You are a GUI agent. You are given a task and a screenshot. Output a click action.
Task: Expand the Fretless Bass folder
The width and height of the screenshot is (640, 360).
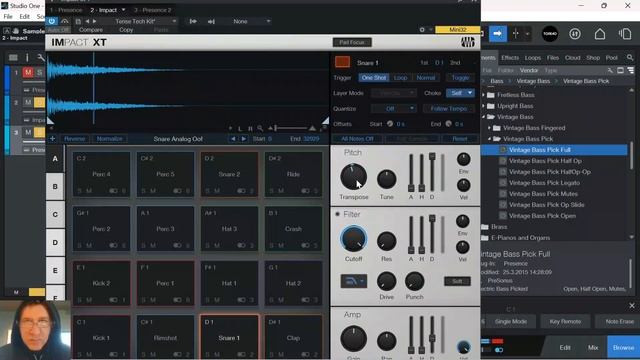tap(484, 95)
